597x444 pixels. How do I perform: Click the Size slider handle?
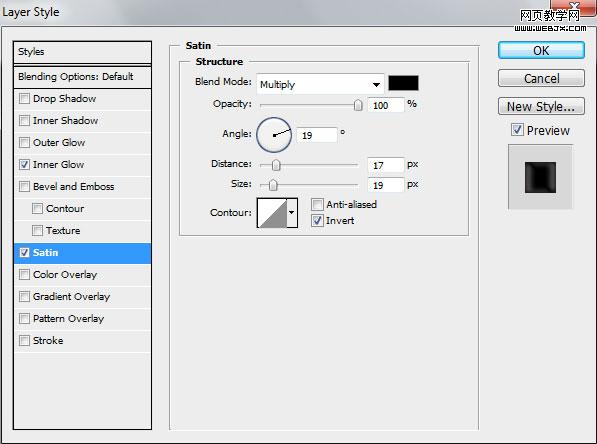273,185
